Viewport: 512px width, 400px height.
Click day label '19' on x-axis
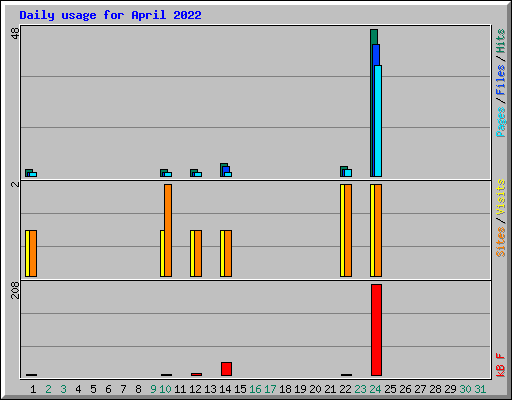pyautogui.click(x=300, y=389)
